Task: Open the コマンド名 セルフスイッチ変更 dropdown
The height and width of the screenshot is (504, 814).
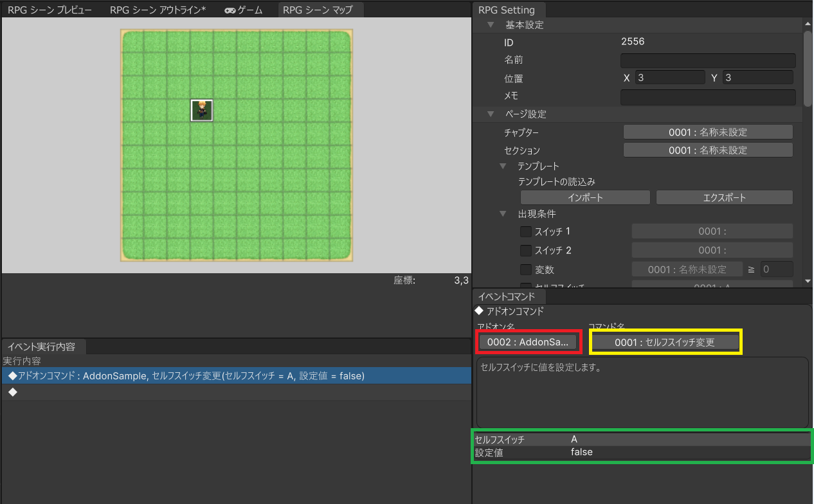Action: coord(665,342)
